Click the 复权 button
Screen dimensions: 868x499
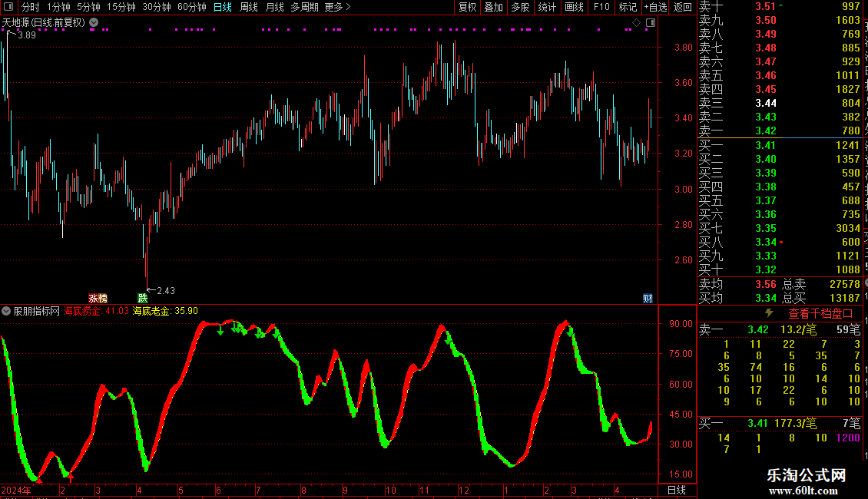pos(467,7)
